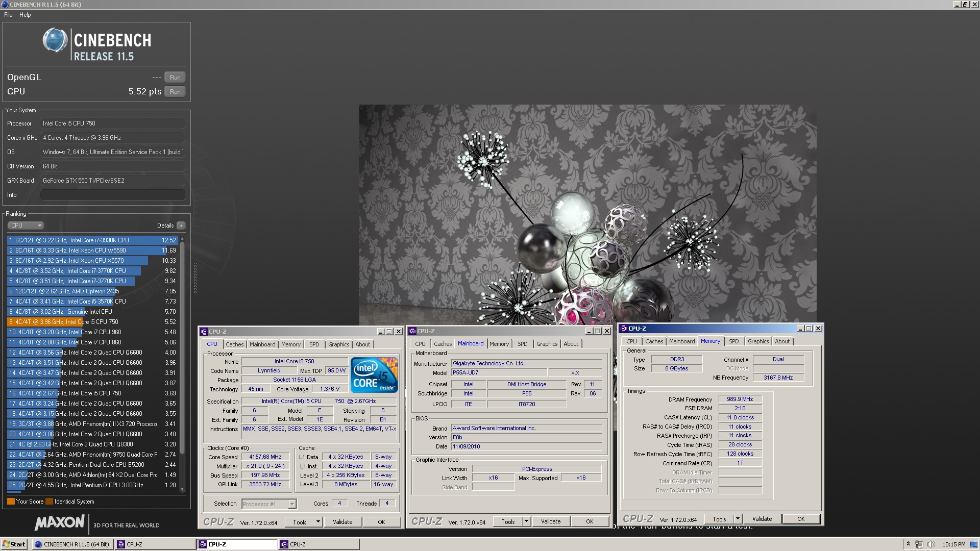980x551 pixels.
Task: Run the CPU benchmark
Action: point(175,92)
